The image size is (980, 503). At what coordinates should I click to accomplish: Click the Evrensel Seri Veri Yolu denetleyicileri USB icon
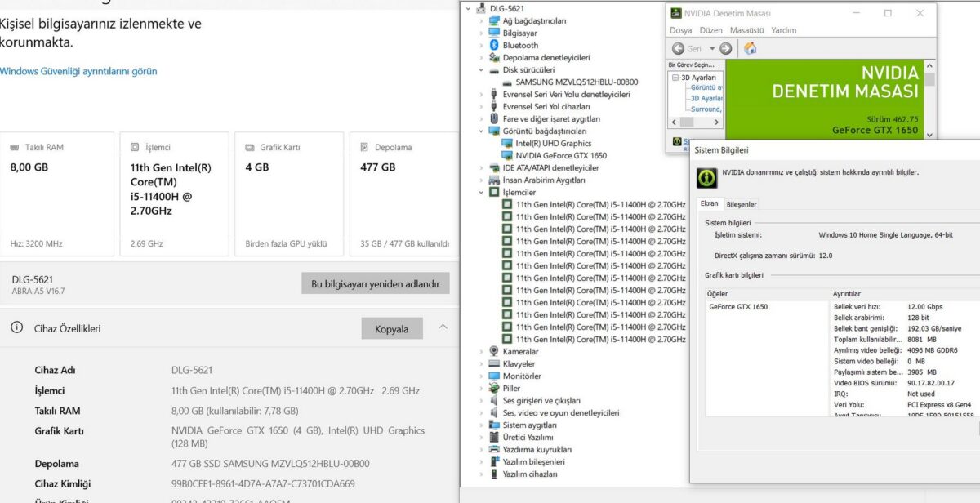tap(494, 94)
